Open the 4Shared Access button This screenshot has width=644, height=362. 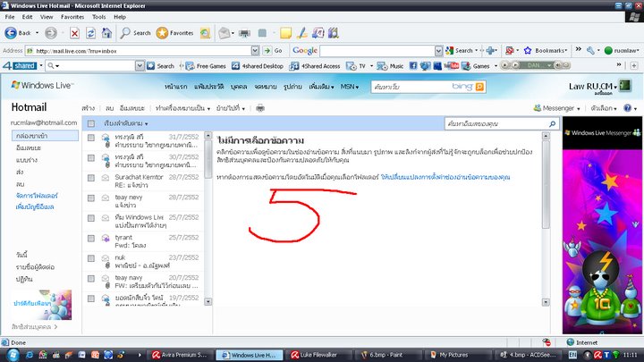pos(315,65)
